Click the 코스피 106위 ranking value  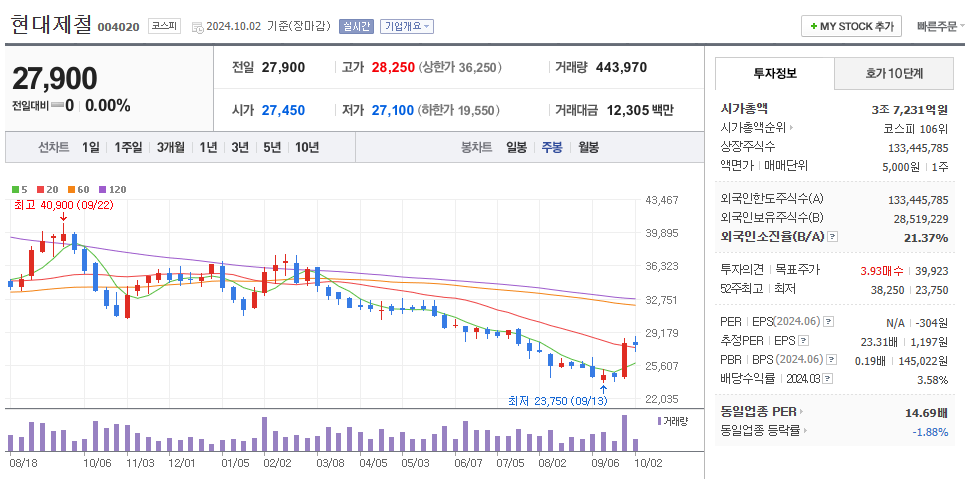[x=916, y=128]
